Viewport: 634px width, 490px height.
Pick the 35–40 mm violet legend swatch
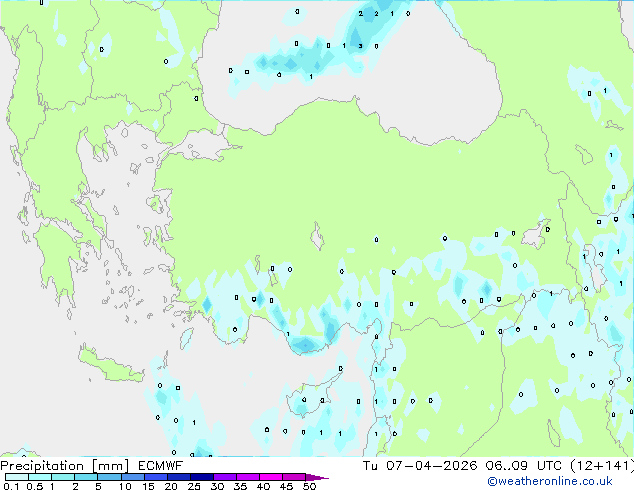247,477
